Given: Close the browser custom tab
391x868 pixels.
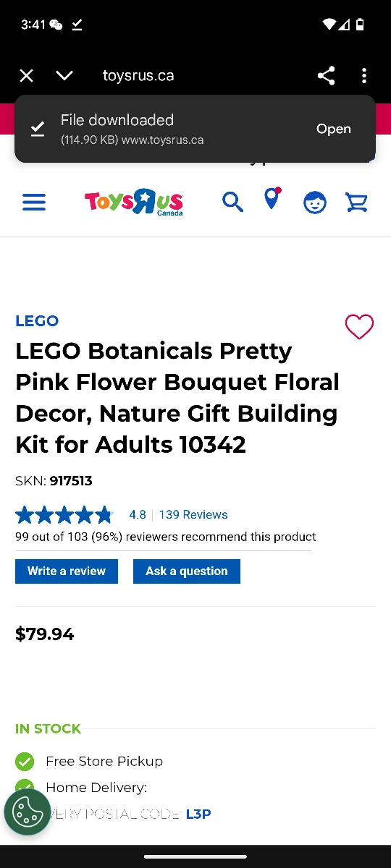Looking at the screenshot, I should click(x=27, y=75).
